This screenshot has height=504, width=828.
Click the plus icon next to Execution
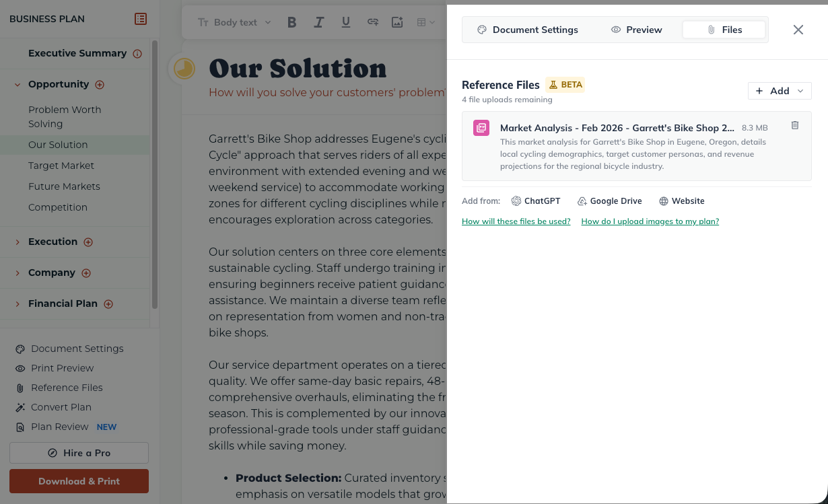88,242
